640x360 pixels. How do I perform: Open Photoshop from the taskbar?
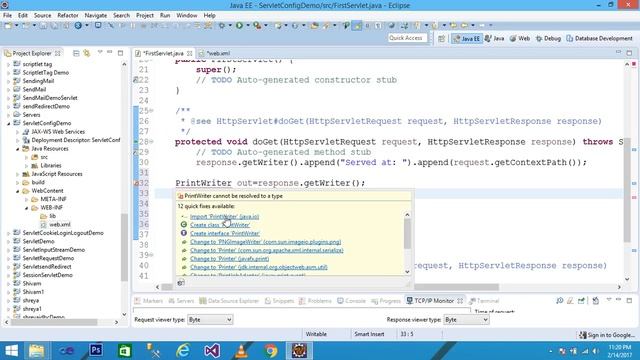tap(96, 351)
